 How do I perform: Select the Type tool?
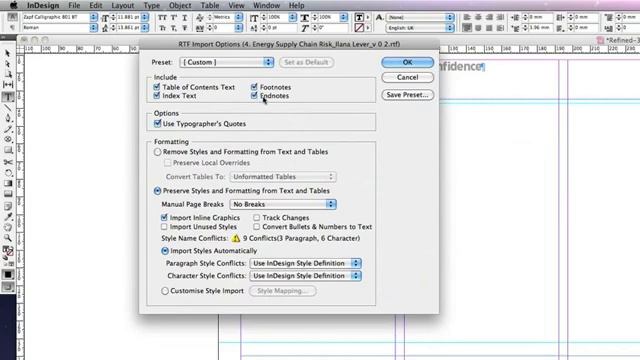[8, 97]
